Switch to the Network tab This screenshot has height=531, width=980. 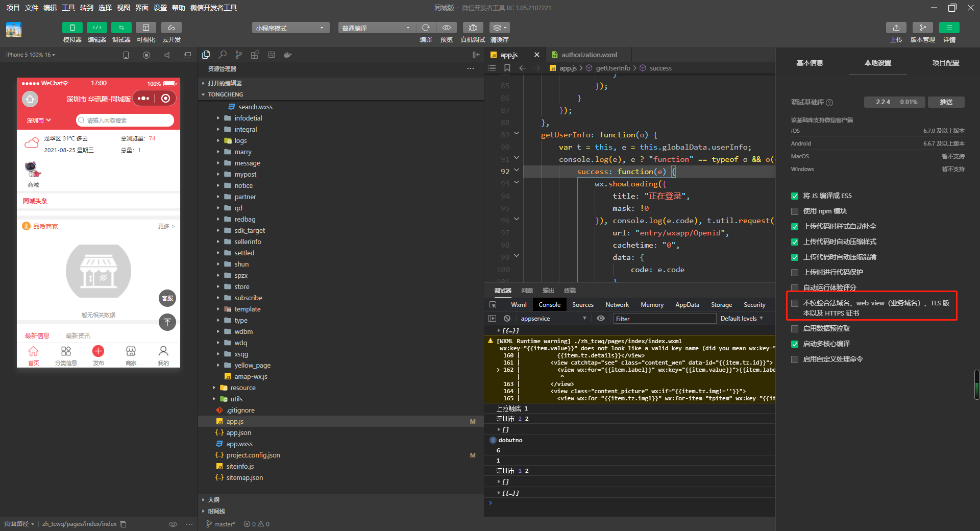coord(617,305)
